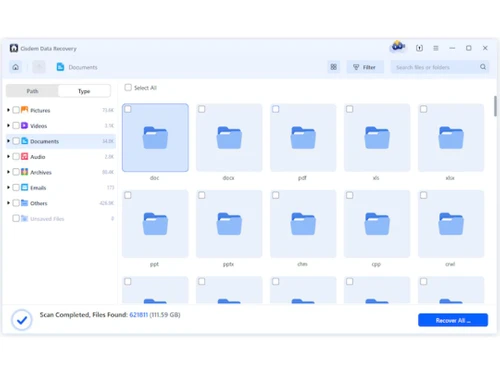Click the vertical scrollbar thumb
This screenshot has height=375, width=500.
(495, 106)
